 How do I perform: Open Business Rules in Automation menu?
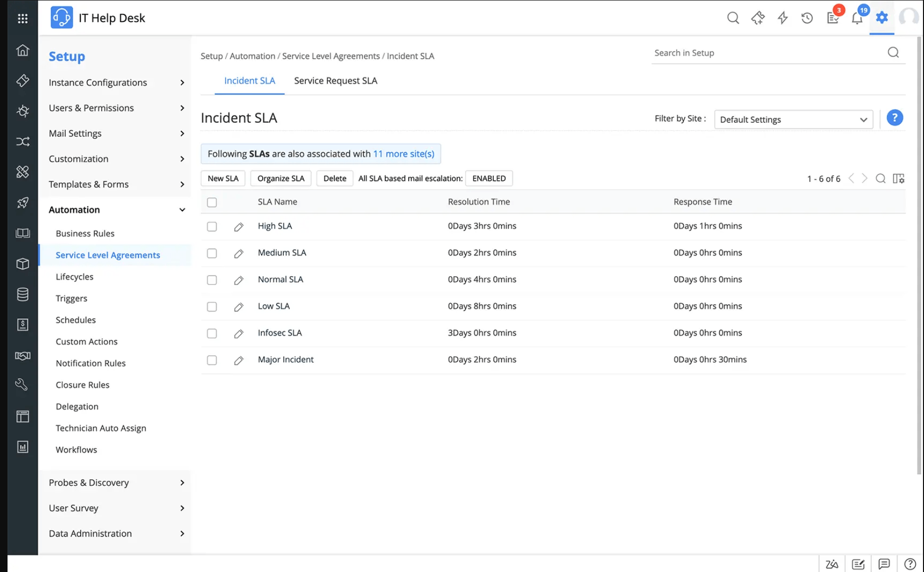[x=85, y=233]
